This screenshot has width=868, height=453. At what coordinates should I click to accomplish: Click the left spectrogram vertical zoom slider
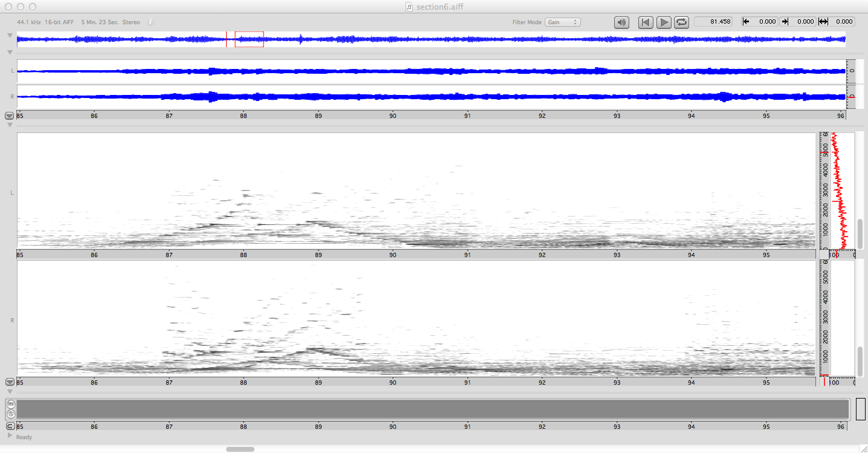coord(860,230)
